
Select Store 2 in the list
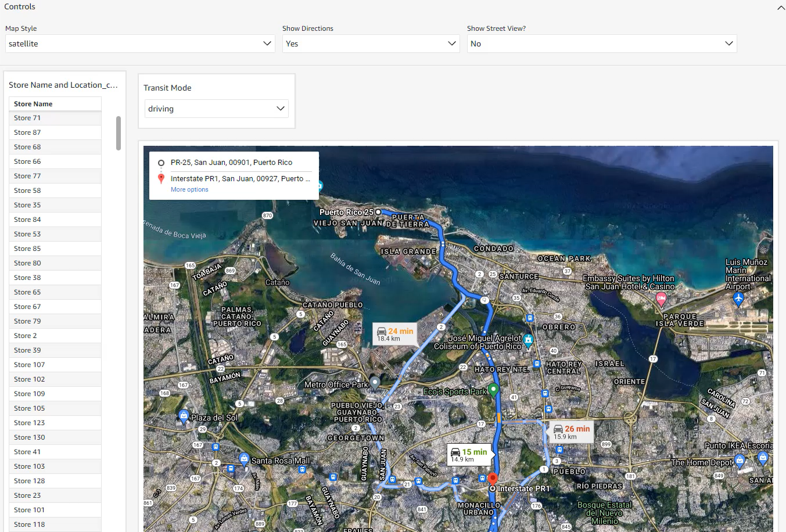[x=55, y=336]
